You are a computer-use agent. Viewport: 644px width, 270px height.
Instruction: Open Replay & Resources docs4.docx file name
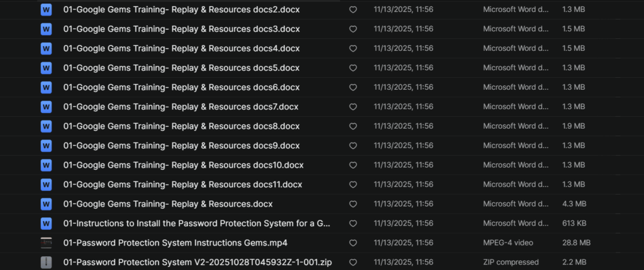tap(181, 48)
